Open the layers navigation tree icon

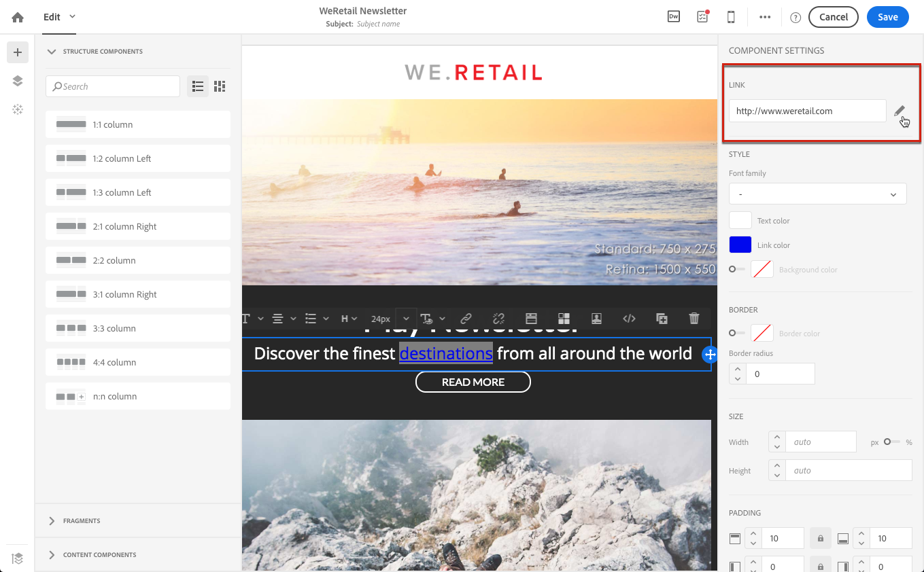[18, 81]
